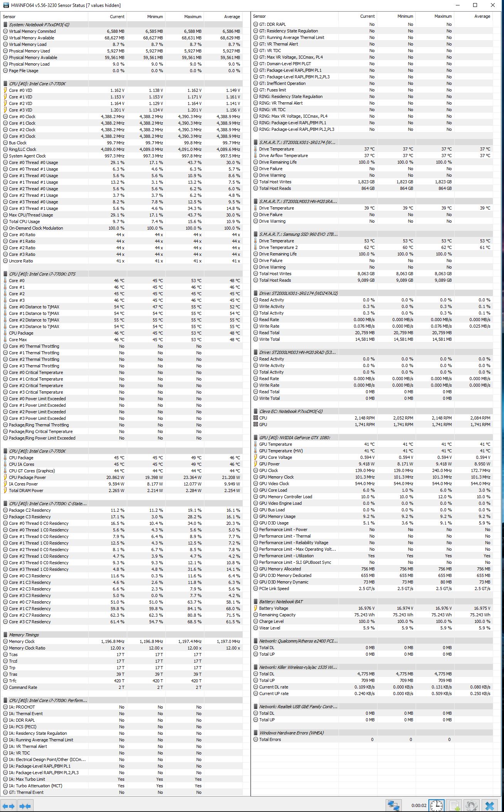The image size is (504, 812).
Task: Click the fan icon beside Clevo EC GPU
Action: [x=255, y=425]
